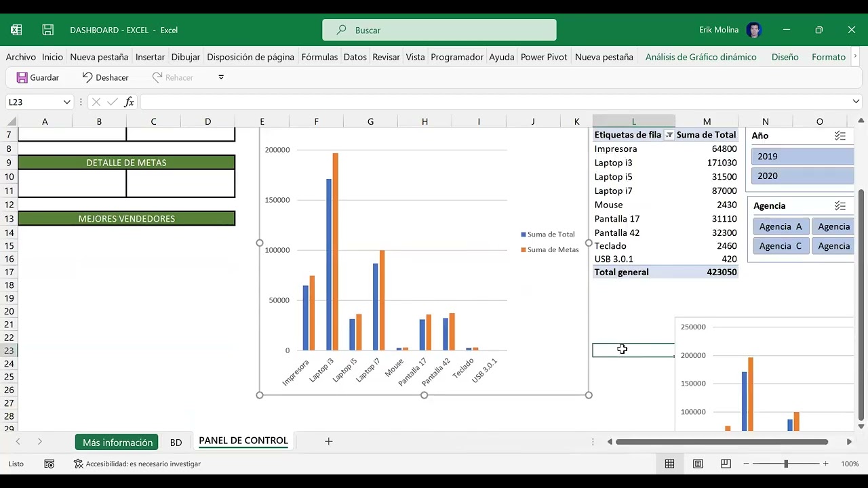Undo with the Deshacer button
The height and width of the screenshot is (488, 868).
pos(105,77)
